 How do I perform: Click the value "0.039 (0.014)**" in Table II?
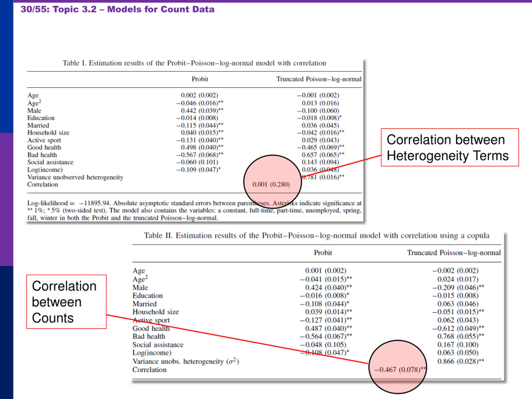click(329, 312)
